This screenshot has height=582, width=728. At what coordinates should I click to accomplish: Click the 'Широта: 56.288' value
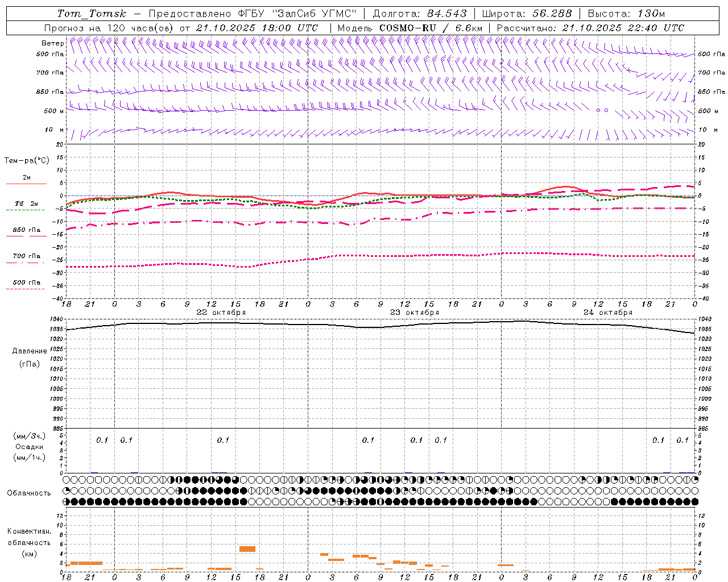click(x=527, y=14)
